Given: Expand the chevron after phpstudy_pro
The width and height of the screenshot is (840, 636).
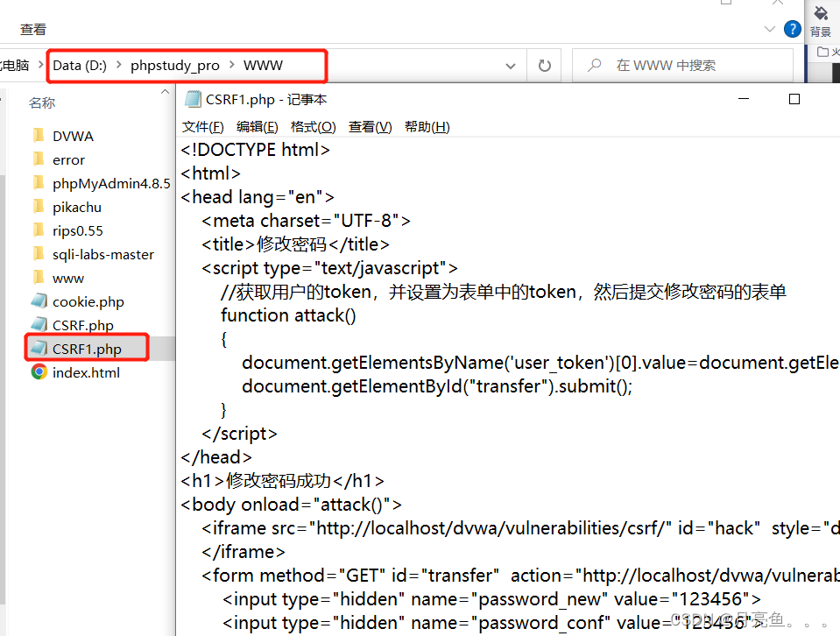Looking at the screenshot, I should [x=232, y=65].
